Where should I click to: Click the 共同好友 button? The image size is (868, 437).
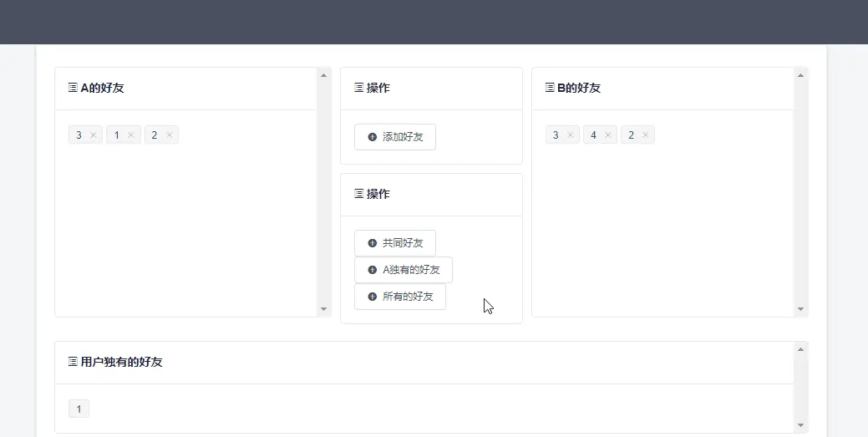point(395,243)
